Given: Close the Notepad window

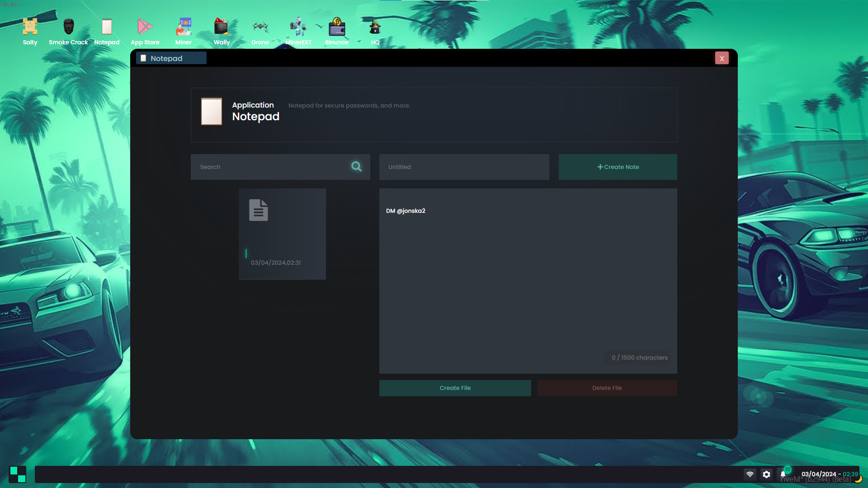Looking at the screenshot, I should pos(722,58).
